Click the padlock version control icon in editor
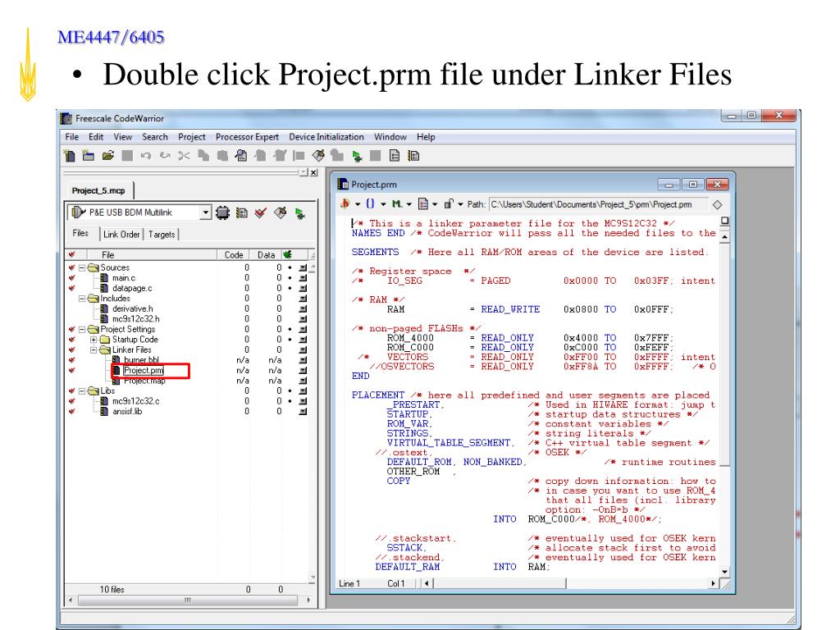This screenshot has width=840, height=630. pyautogui.click(x=449, y=204)
